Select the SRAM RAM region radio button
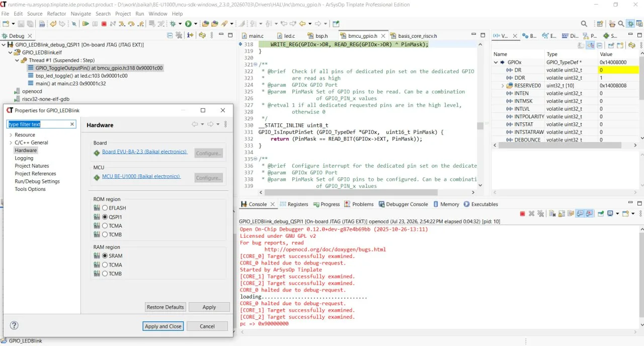 (x=105, y=256)
